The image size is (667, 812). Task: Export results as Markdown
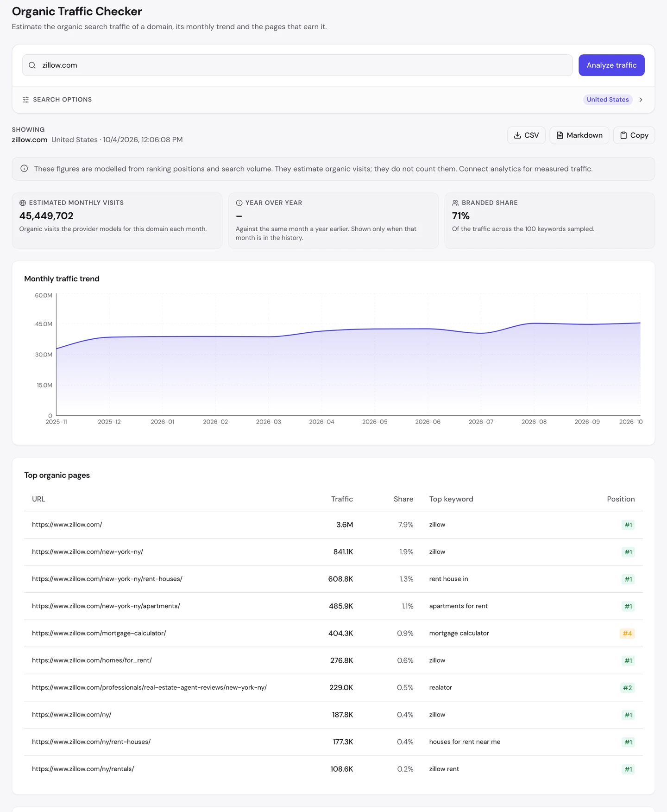coord(579,135)
